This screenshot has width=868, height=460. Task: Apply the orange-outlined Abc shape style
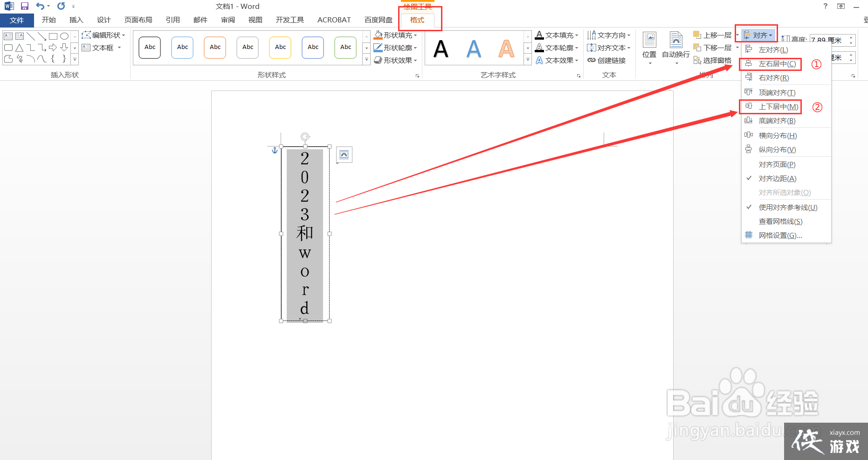(x=215, y=48)
